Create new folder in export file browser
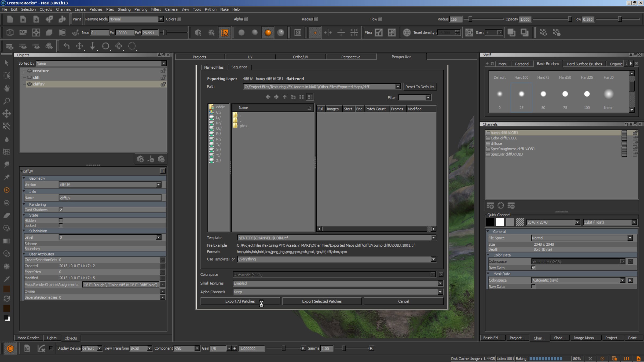 [x=293, y=97]
